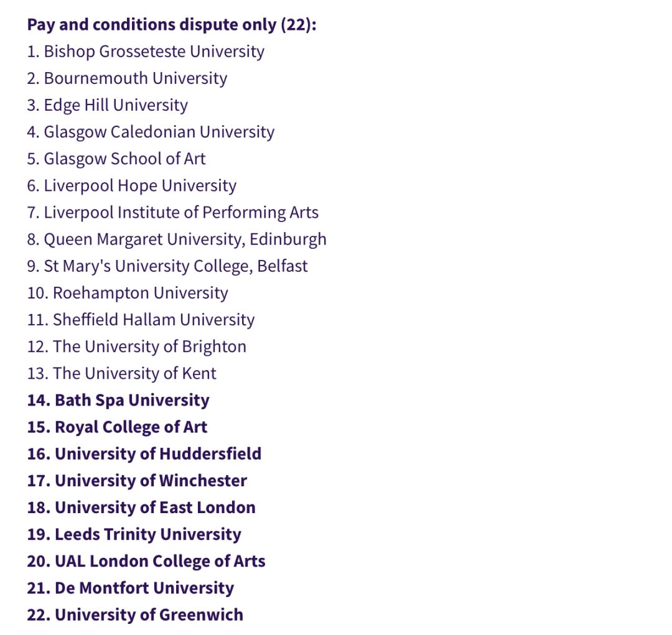The image size is (672, 635).
Task: Select the University of East London entry
Action: tap(155, 507)
